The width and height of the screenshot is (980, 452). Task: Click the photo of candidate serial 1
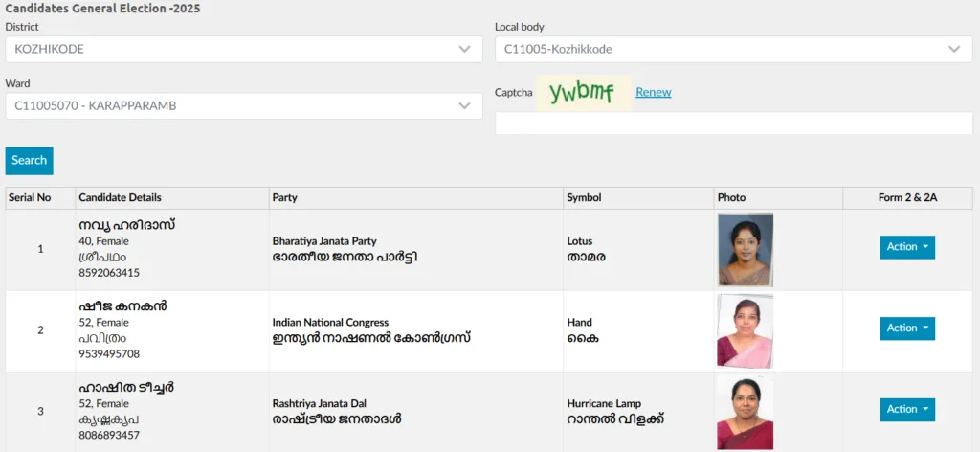(x=746, y=249)
